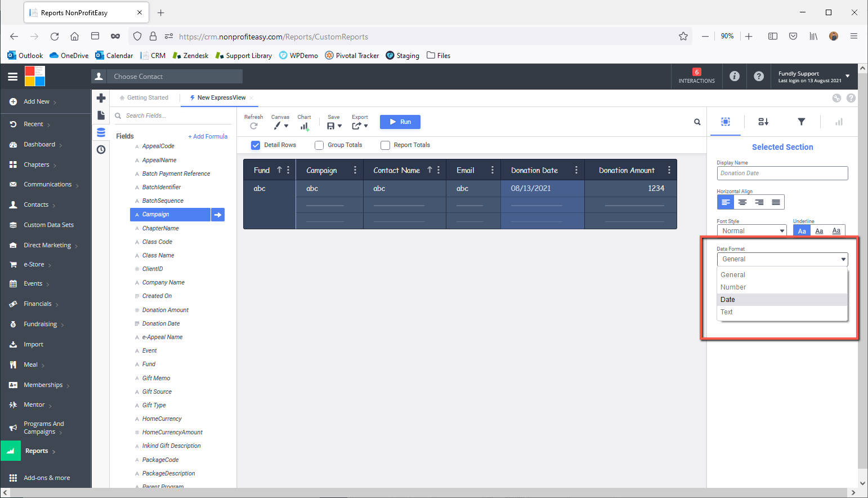
Task: Click the Display Name field
Action: 782,173
